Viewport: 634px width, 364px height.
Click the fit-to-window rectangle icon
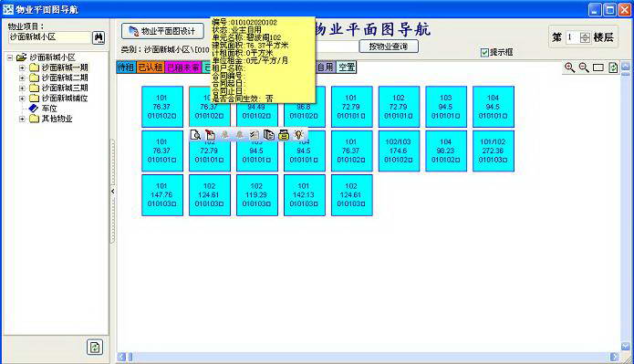tap(598, 68)
